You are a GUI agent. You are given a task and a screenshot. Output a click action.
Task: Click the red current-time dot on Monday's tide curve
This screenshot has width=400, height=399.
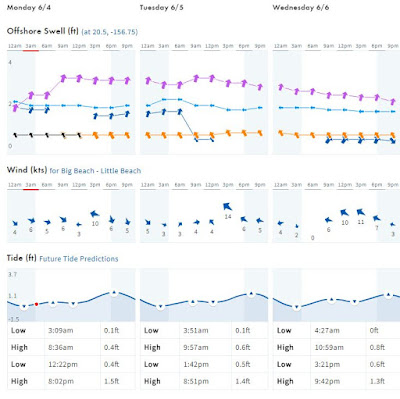pyautogui.click(x=36, y=304)
